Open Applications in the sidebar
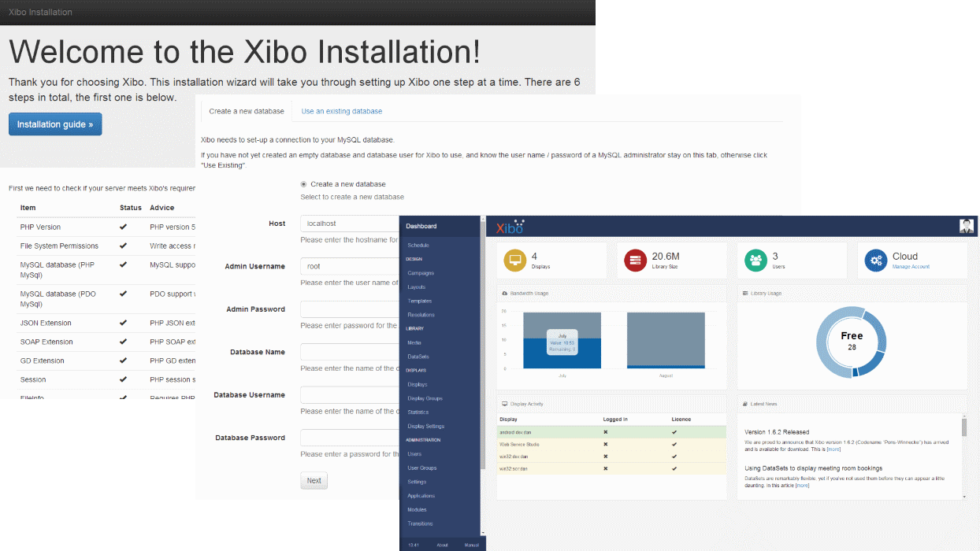Viewport: 980px width, 551px height. click(x=421, y=496)
